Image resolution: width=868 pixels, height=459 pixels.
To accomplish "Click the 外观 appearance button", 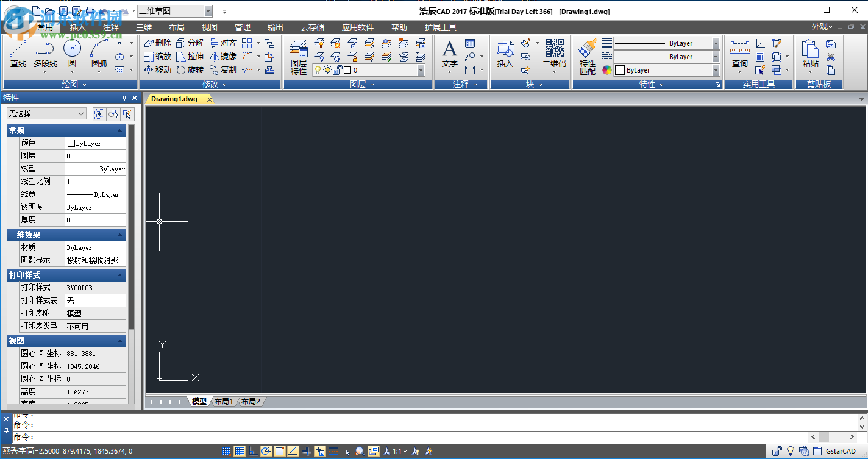I will coord(820,27).
